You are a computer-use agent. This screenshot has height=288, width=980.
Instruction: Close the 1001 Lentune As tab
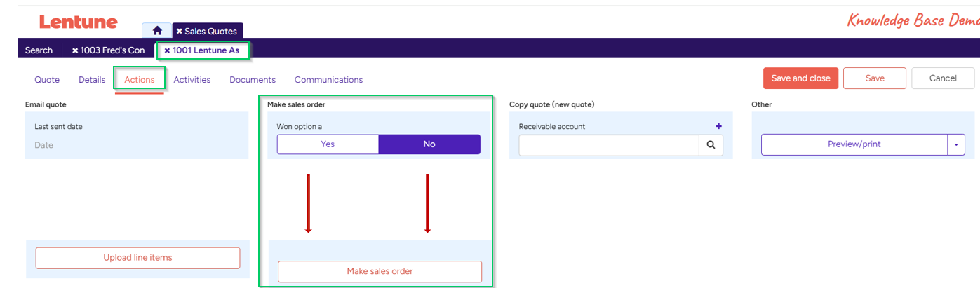tap(167, 50)
